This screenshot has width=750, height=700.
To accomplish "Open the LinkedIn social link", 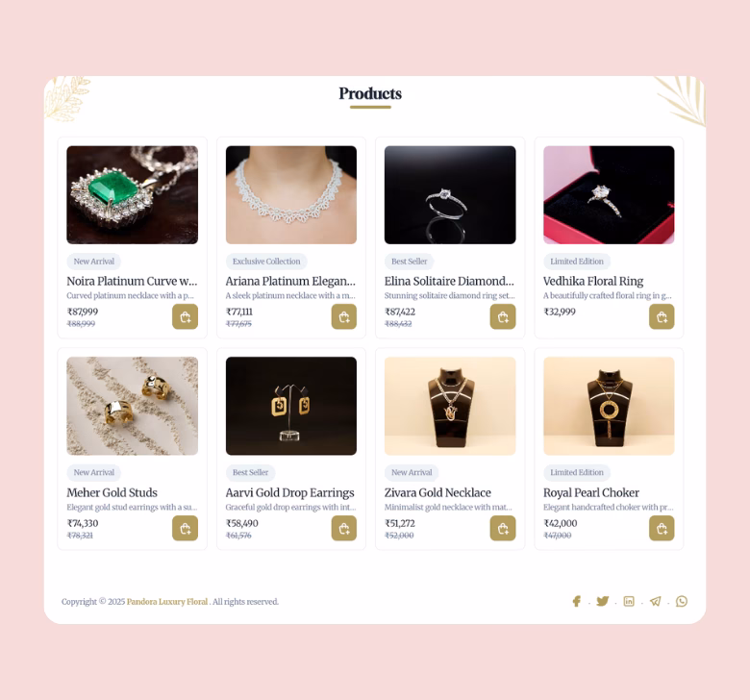I will pos(629,601).
